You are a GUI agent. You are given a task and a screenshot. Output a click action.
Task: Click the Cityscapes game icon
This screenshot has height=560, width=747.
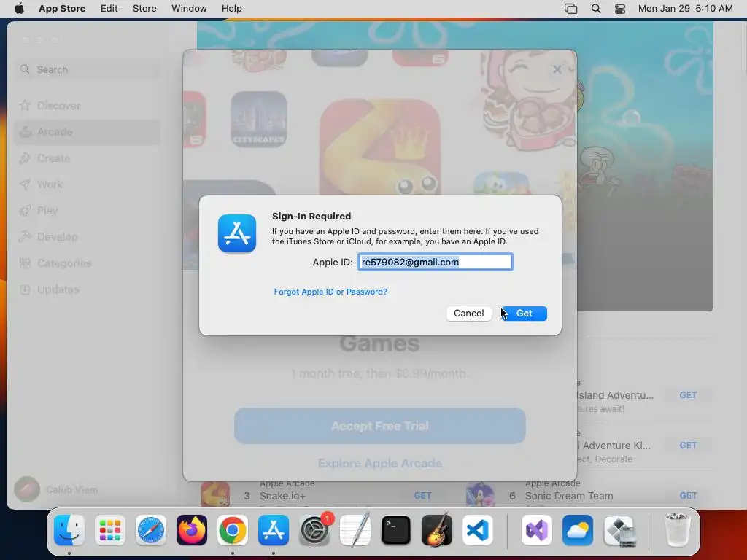[259, 119]
